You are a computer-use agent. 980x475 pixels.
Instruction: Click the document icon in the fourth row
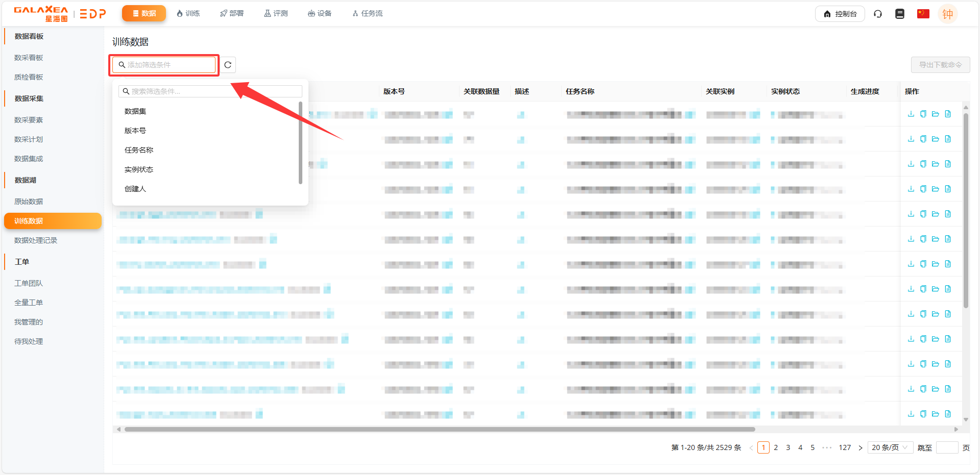click(x=948, y=189)
